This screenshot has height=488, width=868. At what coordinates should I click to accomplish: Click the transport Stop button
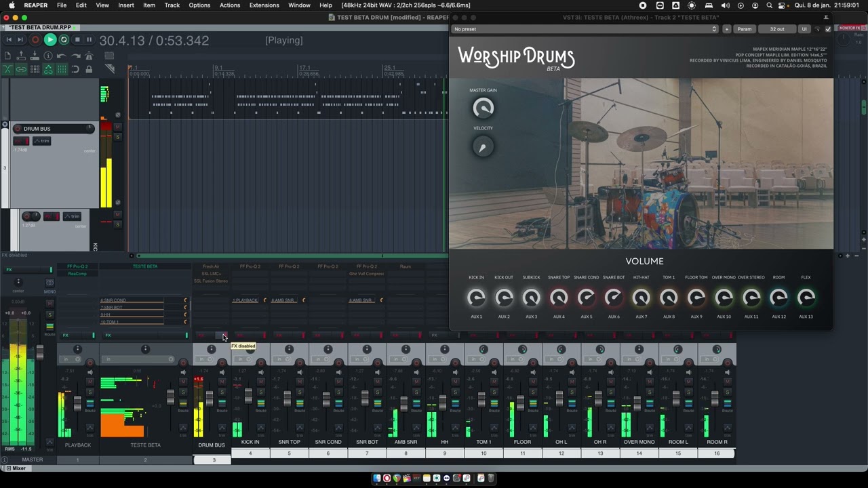coord(77,40)
